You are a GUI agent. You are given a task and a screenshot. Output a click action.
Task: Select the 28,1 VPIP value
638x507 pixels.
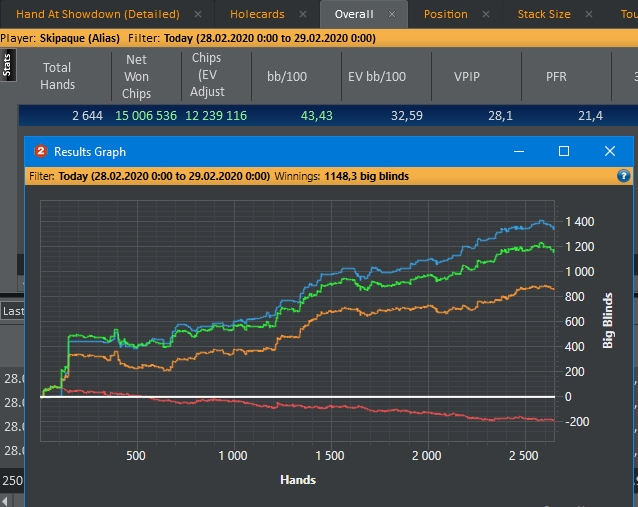tap(500, 116)
